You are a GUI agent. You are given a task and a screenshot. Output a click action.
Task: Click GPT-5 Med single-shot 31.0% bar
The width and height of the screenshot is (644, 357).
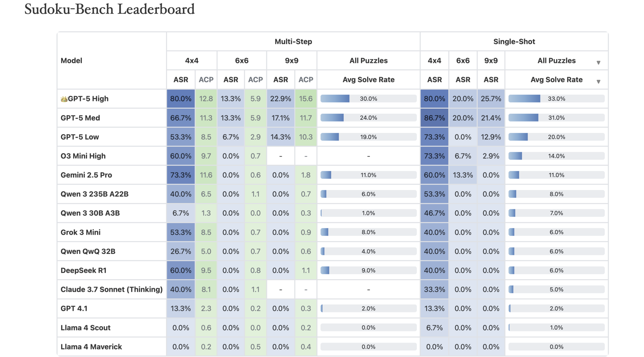pos(556,118)
